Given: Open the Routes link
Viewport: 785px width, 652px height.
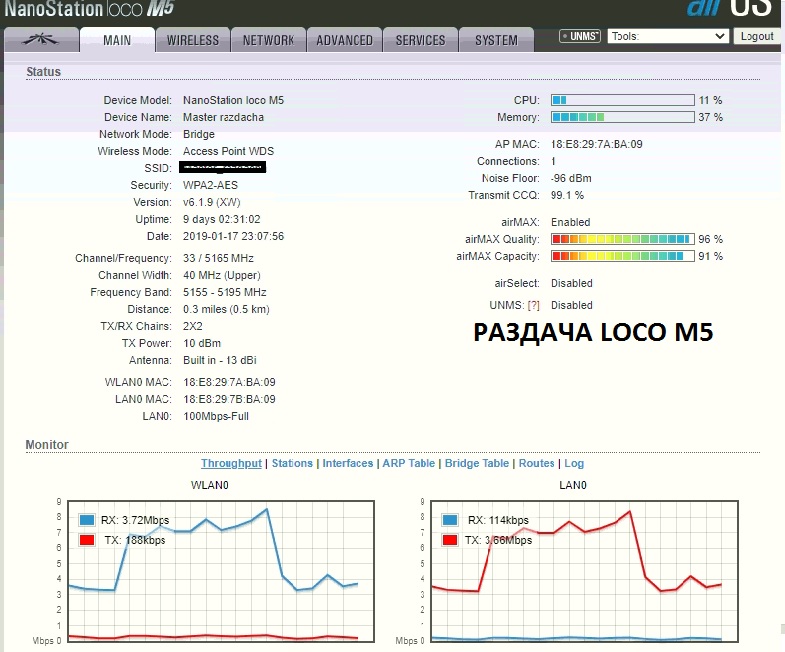Looking at the screenshot, I should (x=536, y=463).
